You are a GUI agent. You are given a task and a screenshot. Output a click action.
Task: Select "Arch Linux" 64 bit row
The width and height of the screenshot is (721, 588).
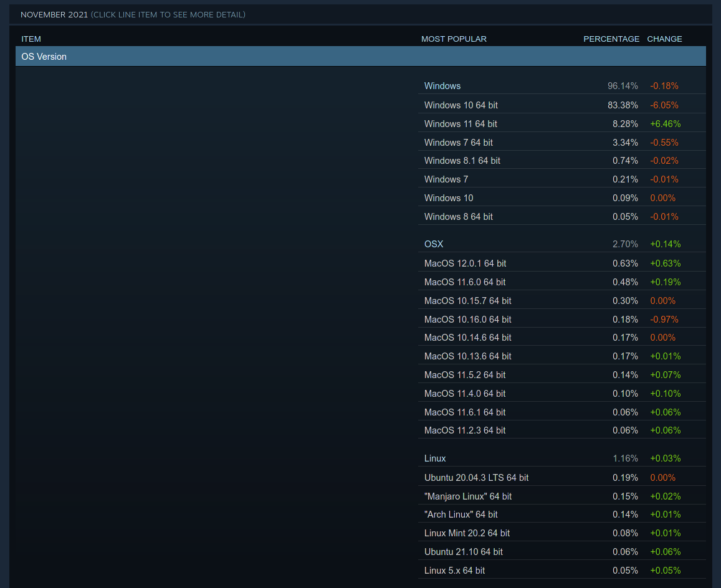pyautogui.click(x=562, y=514)
